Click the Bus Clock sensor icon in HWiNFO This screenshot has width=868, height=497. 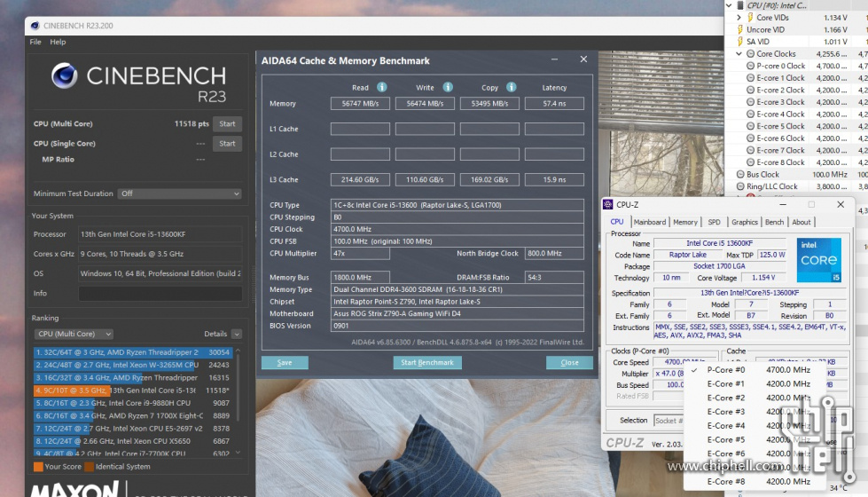point(740,174)
